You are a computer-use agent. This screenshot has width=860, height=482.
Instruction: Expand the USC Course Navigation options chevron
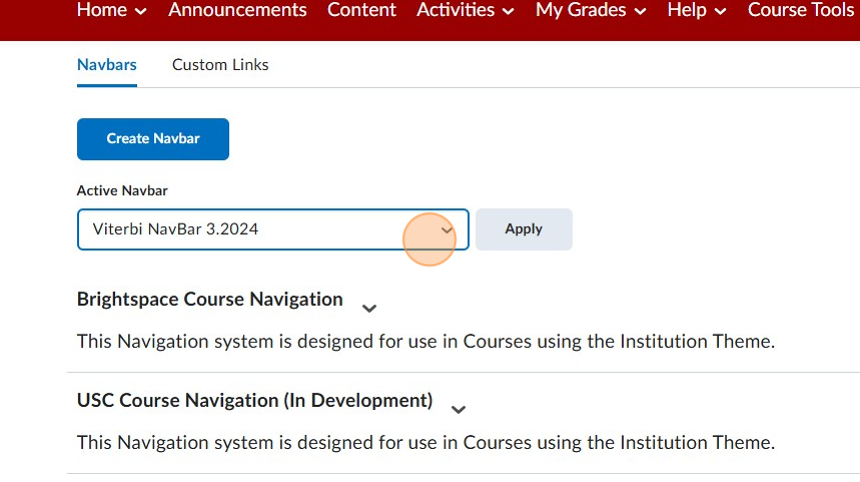click(458, 409)
